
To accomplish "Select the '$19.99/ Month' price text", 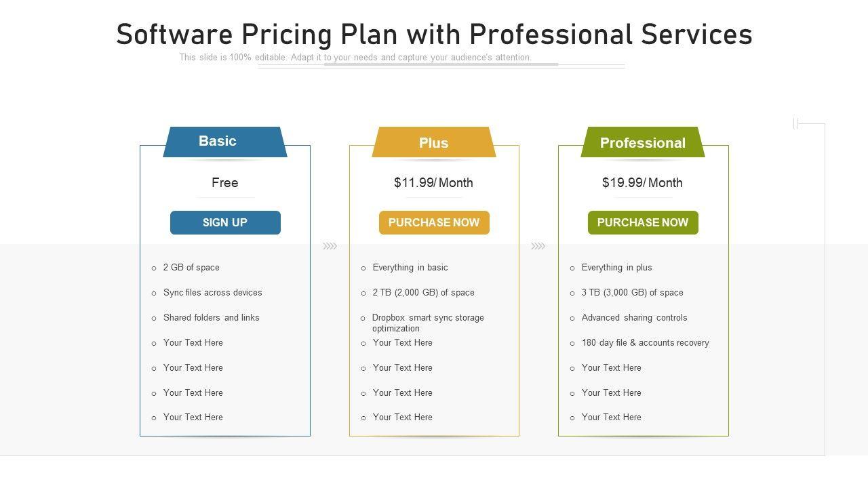I will 642,182.
